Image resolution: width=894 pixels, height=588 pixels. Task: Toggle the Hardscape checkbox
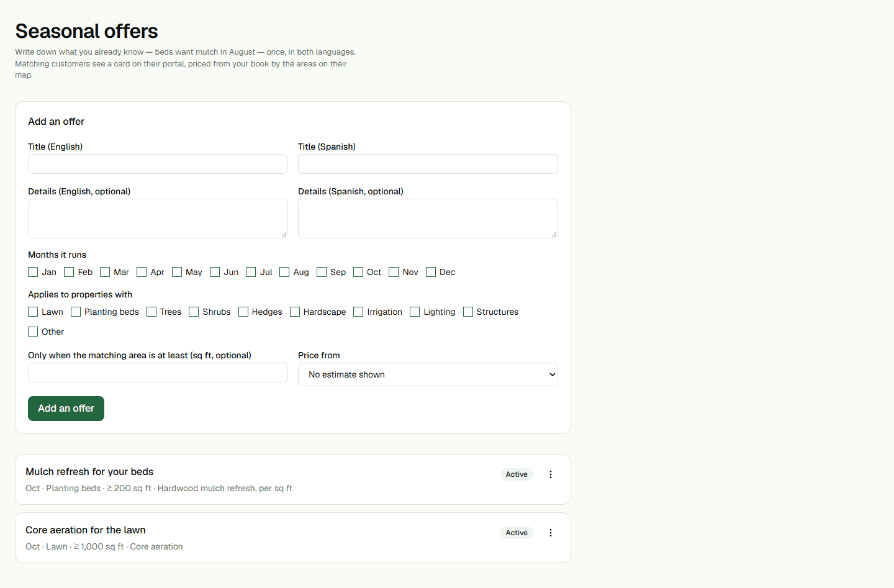(295, 312)
